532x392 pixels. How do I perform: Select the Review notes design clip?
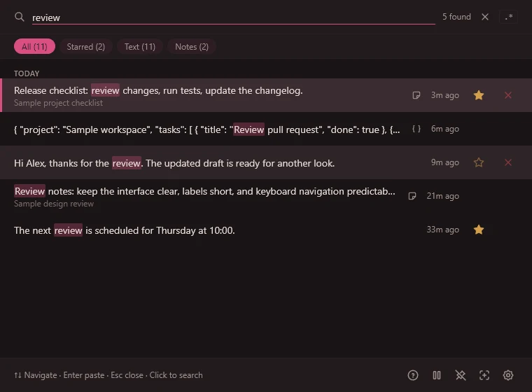(266, 196)
